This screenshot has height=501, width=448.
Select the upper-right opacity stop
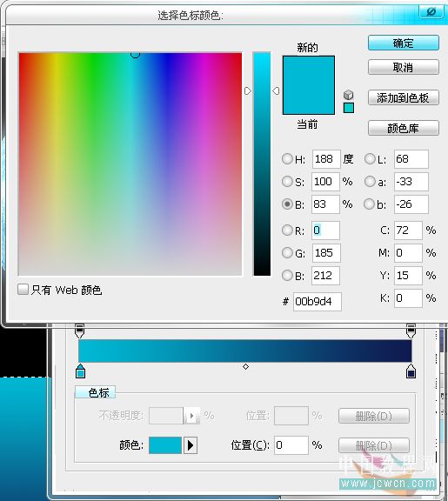[x=411, y=331]
